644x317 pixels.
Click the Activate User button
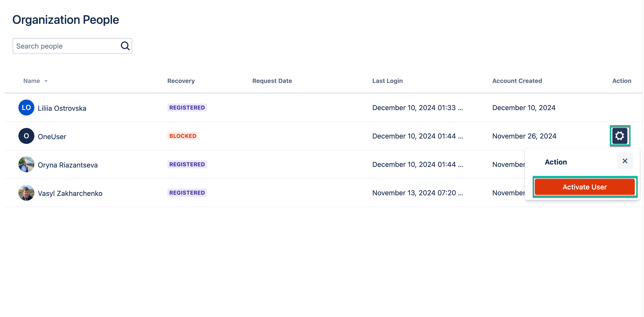(x=584, y=187)
